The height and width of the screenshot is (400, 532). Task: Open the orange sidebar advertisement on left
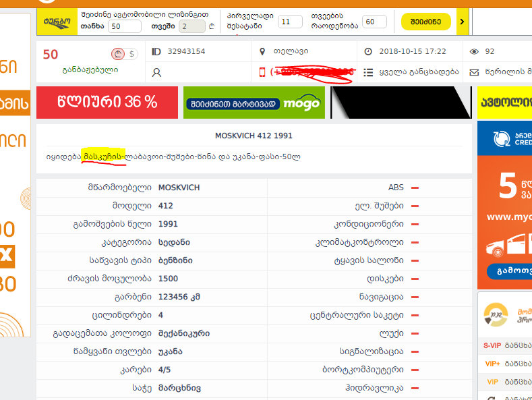coord(16,175)
